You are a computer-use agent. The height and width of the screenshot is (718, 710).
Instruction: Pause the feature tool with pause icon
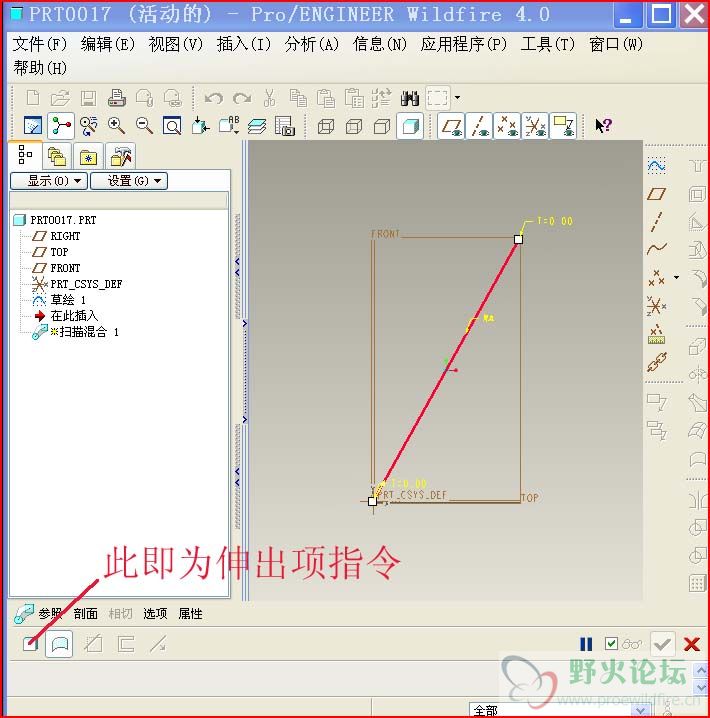(x=586, y=644)
